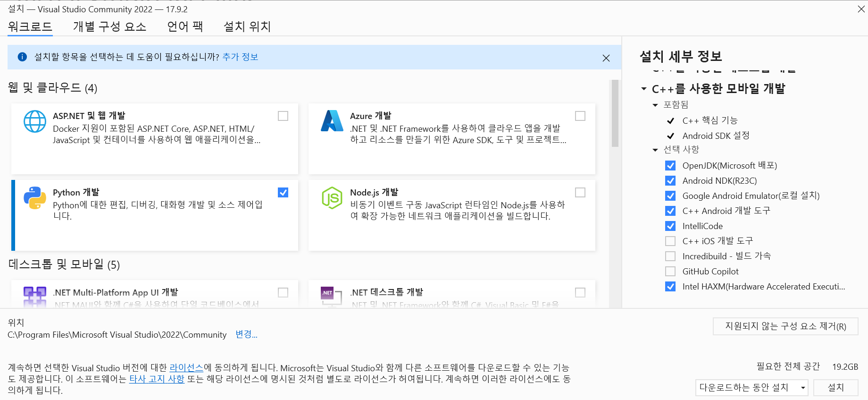Image resolution: width=868 pixels, height=400 pixels.
Task: Close the Visual Studio installer window
Action: point(861,9)
